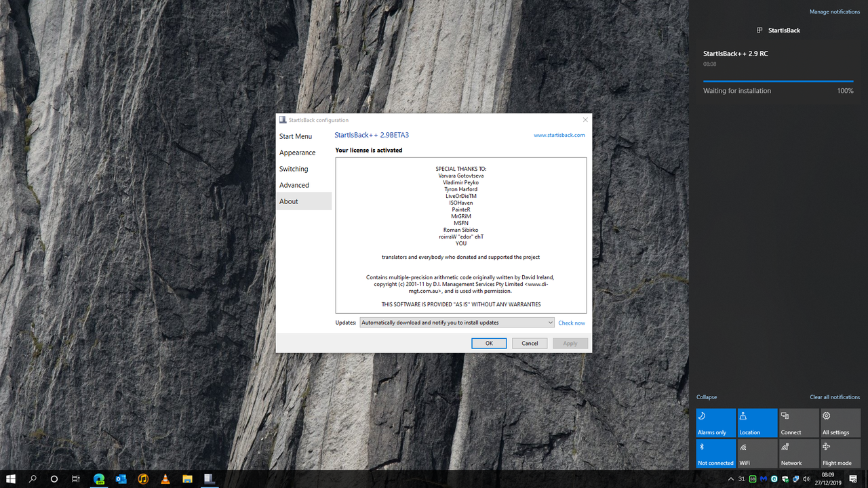Open Outlook from the taskbar
This screenshot has height=488, width=868.
tap(121, 479)
